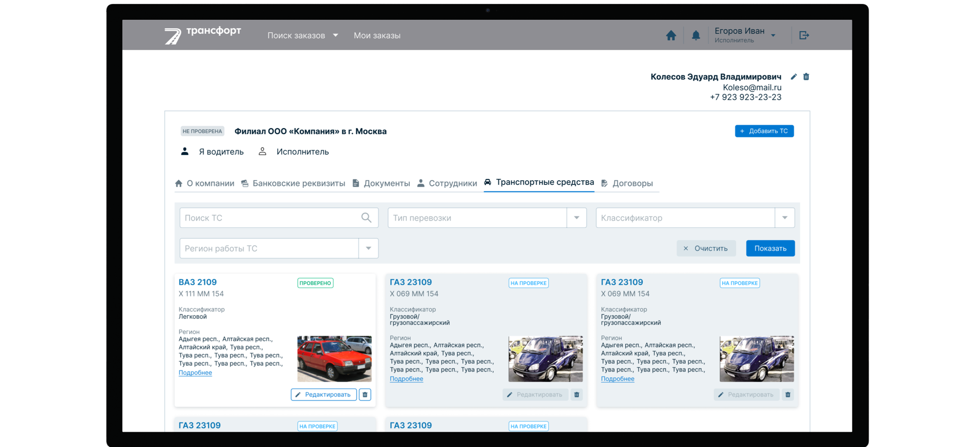Click trash icon next to Колесов Эдуард Владимирович
Screen dimensions: 980x447
[x=806, y=76]
